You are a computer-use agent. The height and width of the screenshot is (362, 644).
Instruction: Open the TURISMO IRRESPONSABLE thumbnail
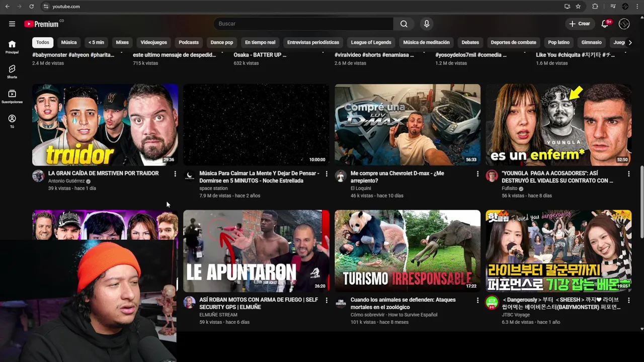[x=408, y=251]
